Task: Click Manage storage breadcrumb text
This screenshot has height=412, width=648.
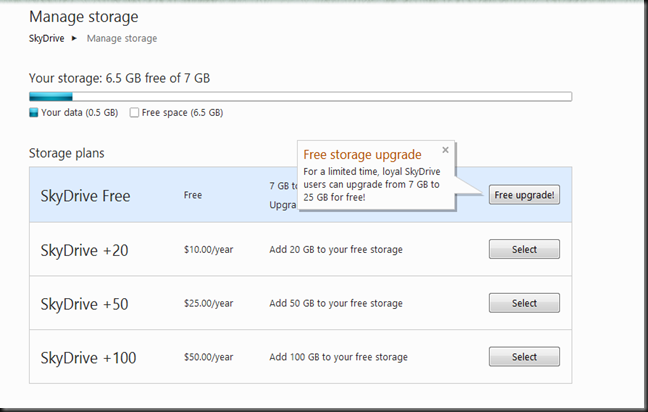Action: point(121,39)
